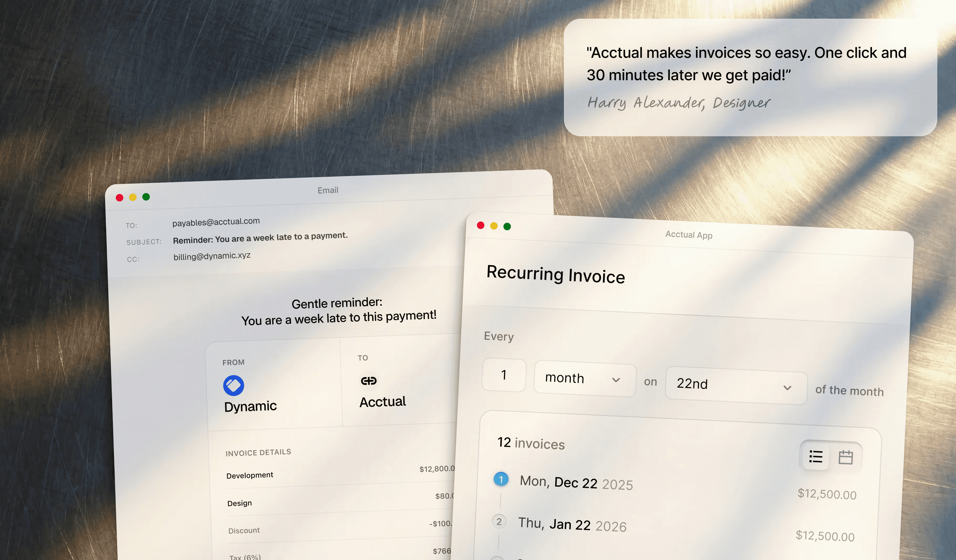Minimize the Acctual App window
The width and height of the screenshot is (956, 560).
494,226
